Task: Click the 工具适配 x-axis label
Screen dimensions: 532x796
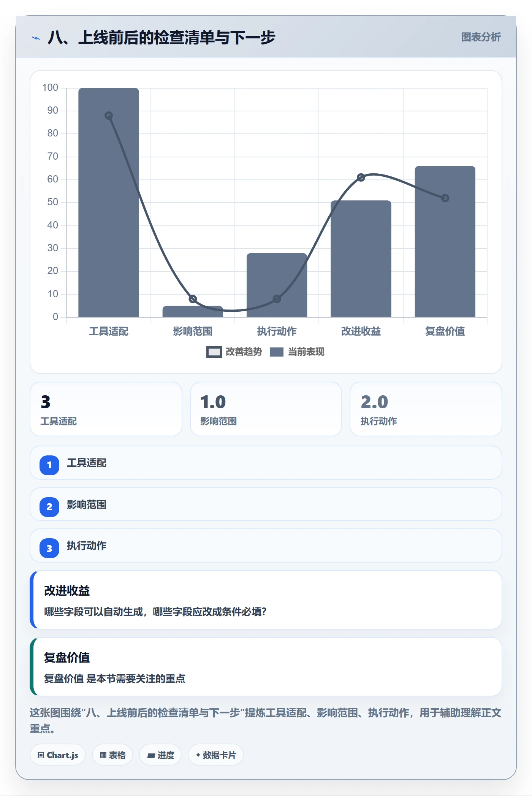Action: (109, 331)
